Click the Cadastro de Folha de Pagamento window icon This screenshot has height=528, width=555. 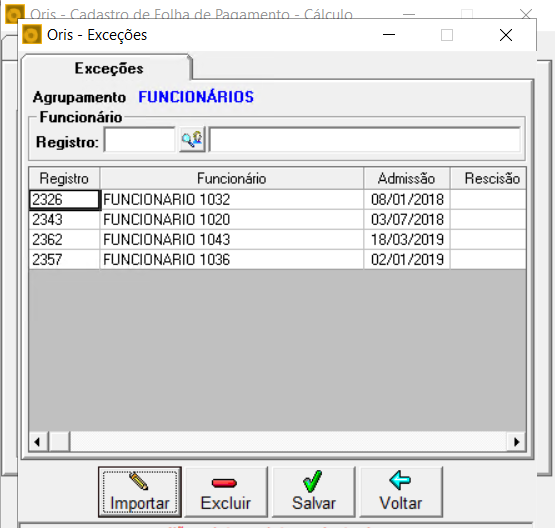15,14
